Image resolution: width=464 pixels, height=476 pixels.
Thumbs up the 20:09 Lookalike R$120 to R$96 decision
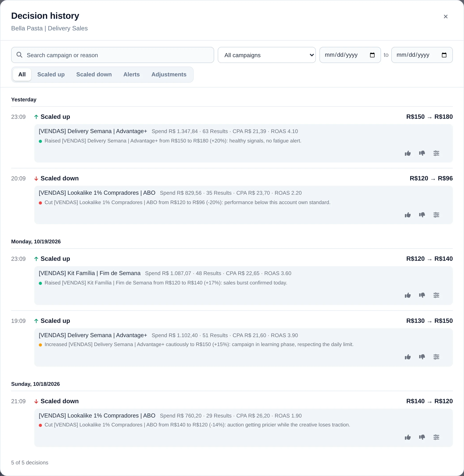coord(408,215)
